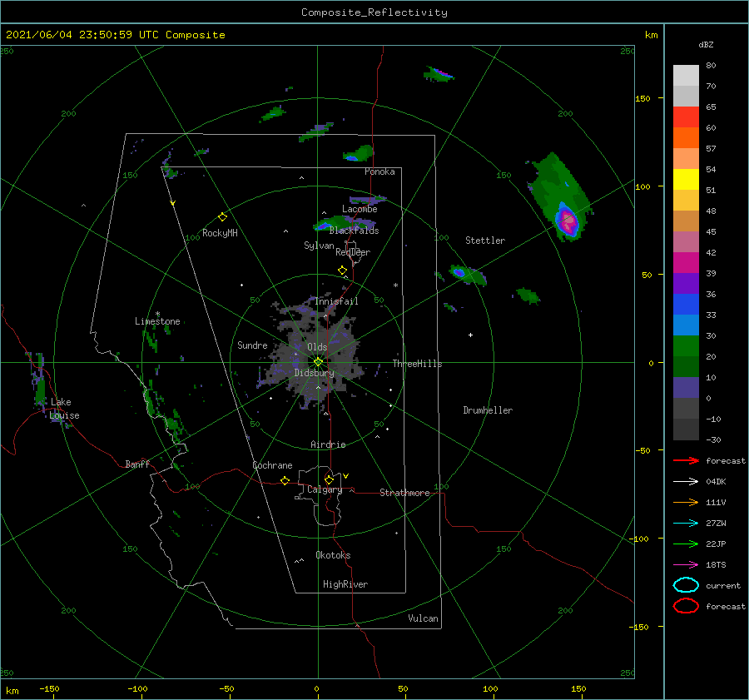Pick the yellow 51-54 dBZ color swatch
The image size is (749, 700).
click(x=686, y=180)
